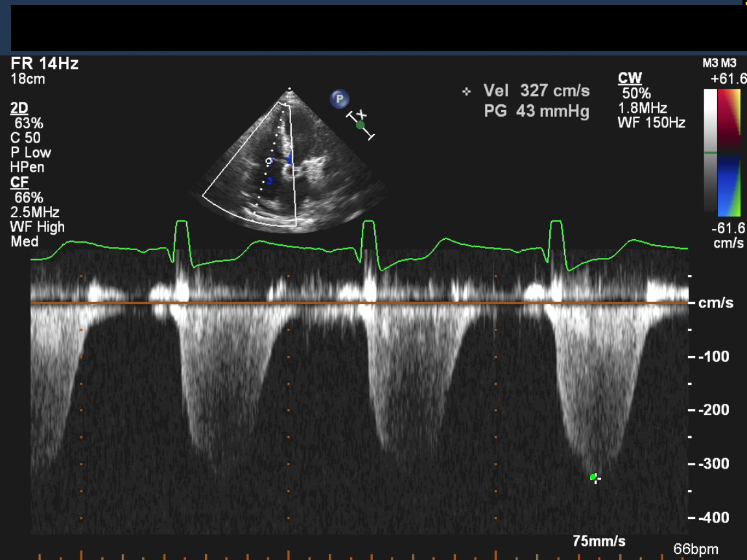Image resolution: width=747 pixels, height=560 pixels.
Task: Click the blue color flow jet in the 2D image
Action: pos(290,157)
